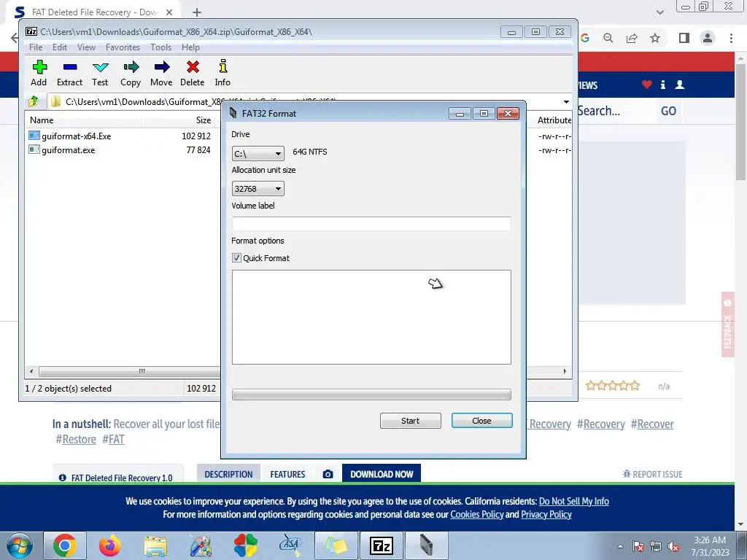Viewport: 747px width, 560px height.
Task: Click the Volume label input field
Action: tap(371, 224)
